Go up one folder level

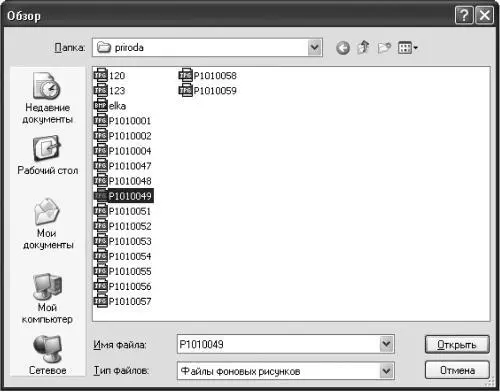363,47
